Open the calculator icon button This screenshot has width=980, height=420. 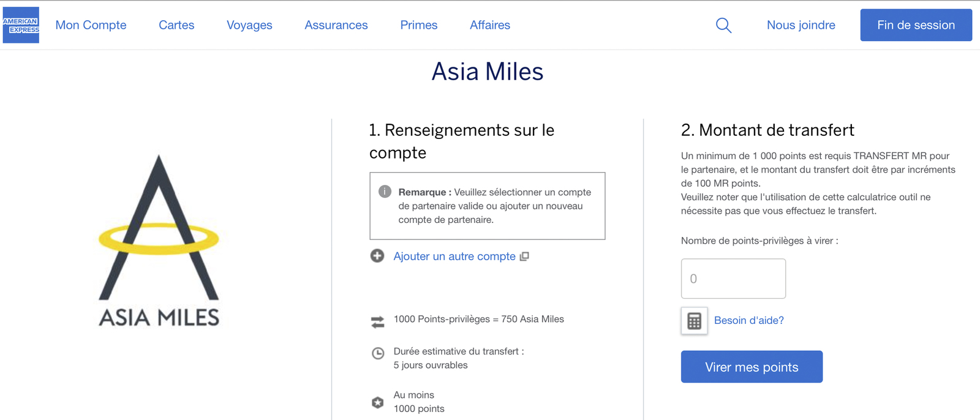[694, 321]
